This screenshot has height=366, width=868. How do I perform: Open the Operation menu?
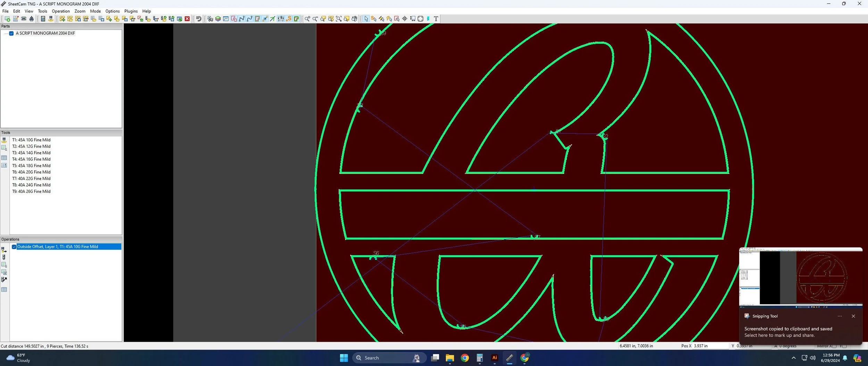(x=61, y=11)
